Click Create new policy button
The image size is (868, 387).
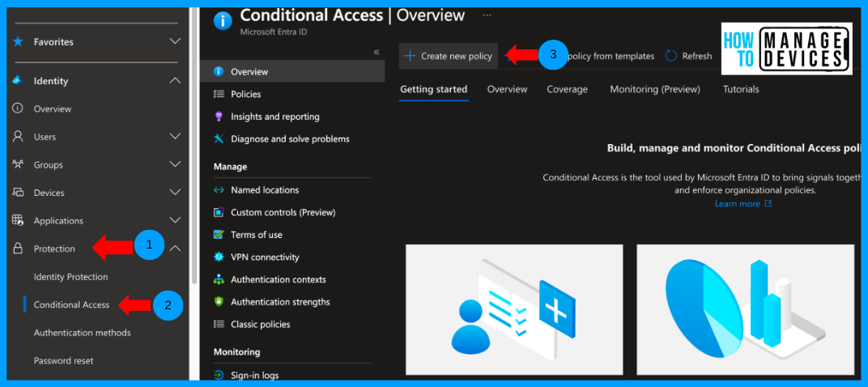449,56
